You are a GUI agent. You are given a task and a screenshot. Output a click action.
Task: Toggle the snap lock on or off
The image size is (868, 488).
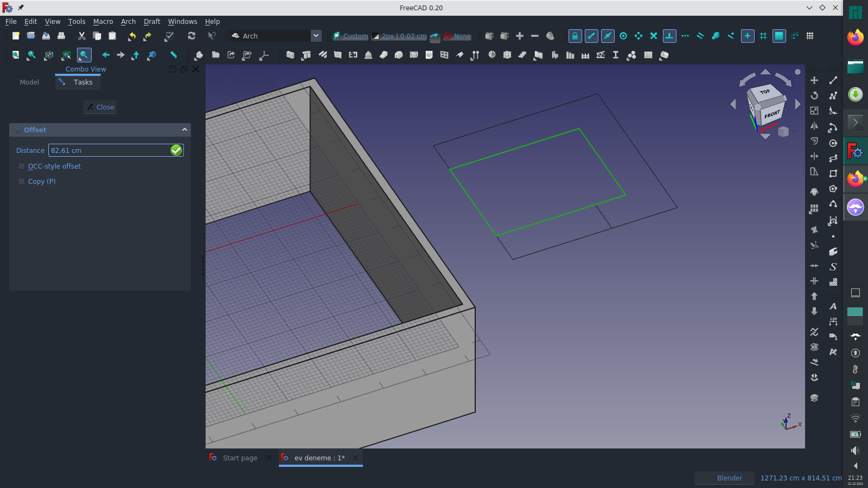pos(575,36)
